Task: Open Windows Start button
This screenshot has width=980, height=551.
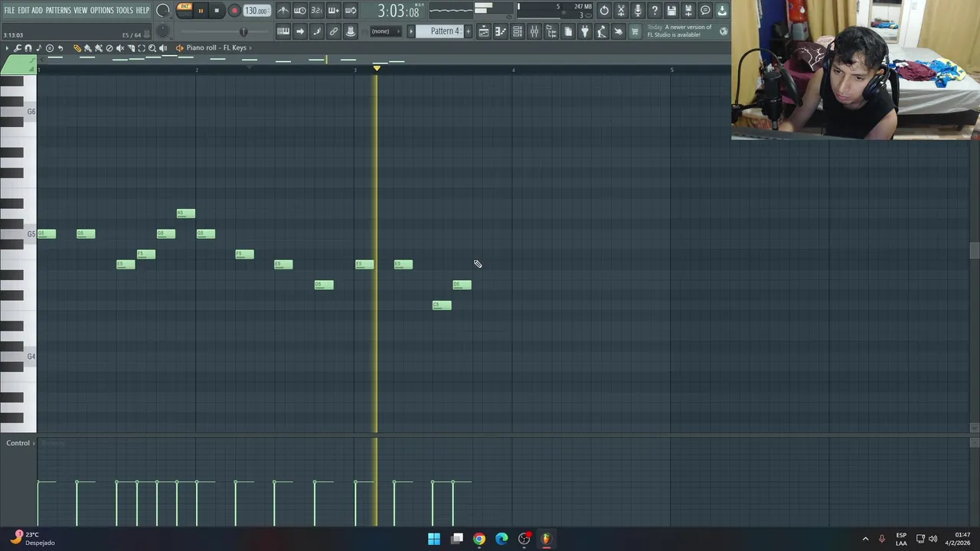Action: (434, 539)
